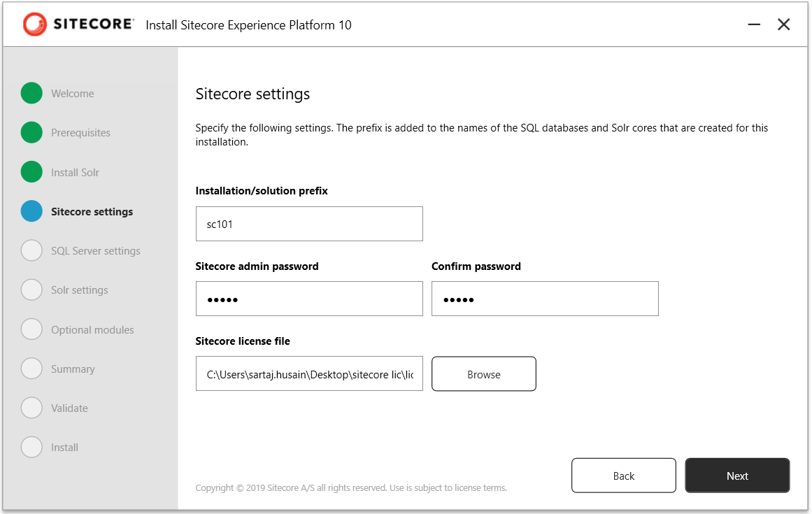
Task: Go to previous step with Back
Action: coord(623,476)
